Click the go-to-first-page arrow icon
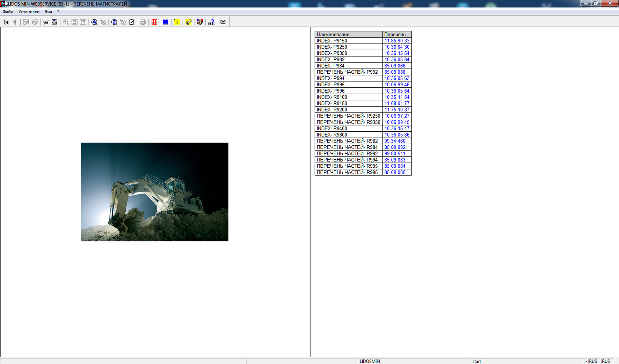The height and width of the screenshot is (364, 619). [x=6, y=22]
